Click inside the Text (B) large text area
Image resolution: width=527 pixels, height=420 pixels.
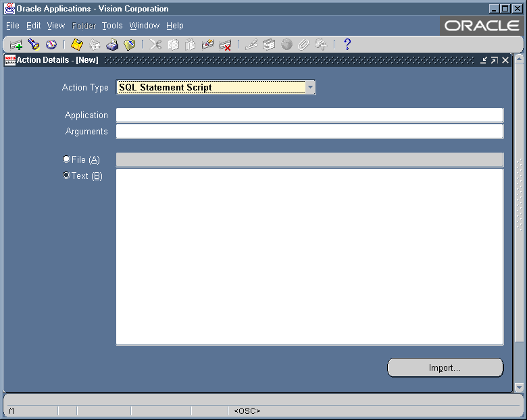(309, 257)
